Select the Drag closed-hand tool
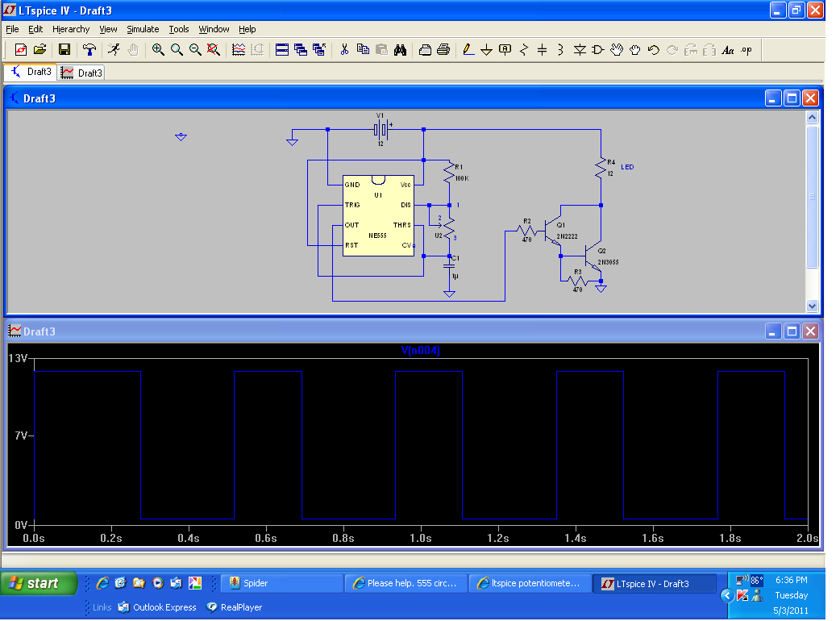The image size is (840, 621). click(634, 50)
